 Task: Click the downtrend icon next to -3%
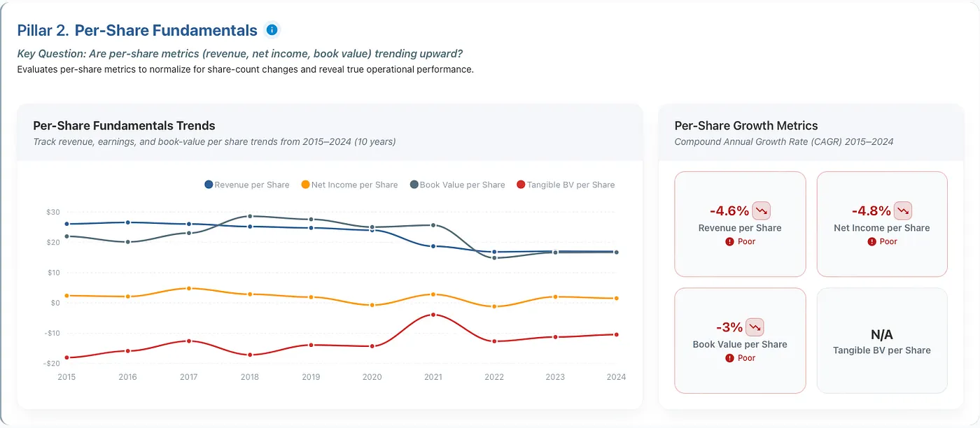pos(755,327)
